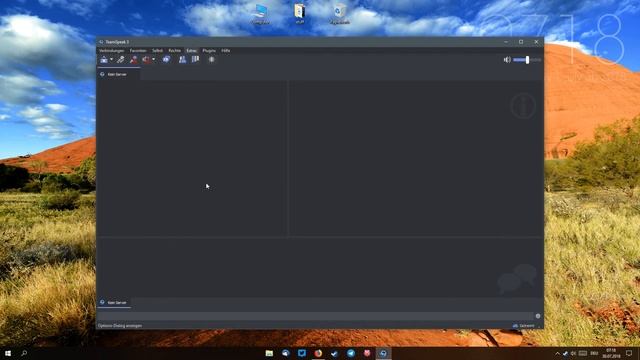Expand the Connect icon dropdown arrow
The width and height of the screenshot is (640, 360).
point(111,60)
